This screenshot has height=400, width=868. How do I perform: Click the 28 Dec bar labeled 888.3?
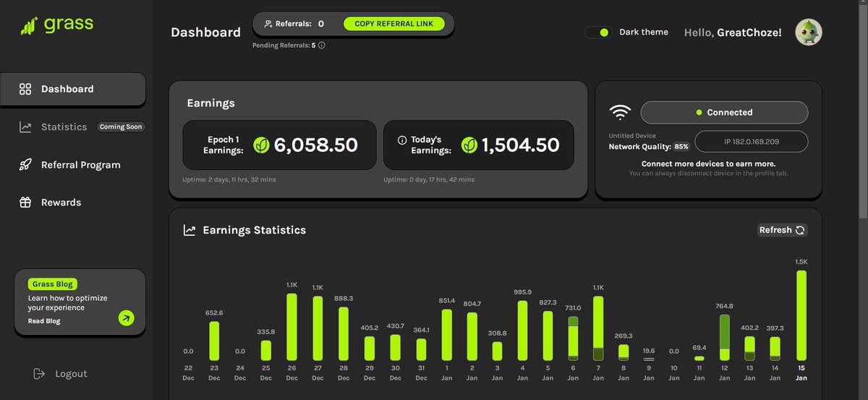pyautogui.click(x=343, y=334)
